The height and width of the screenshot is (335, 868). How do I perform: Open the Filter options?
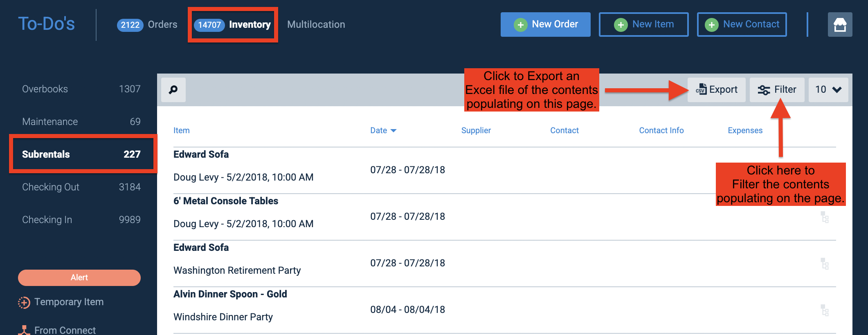(x=777, y=89)
